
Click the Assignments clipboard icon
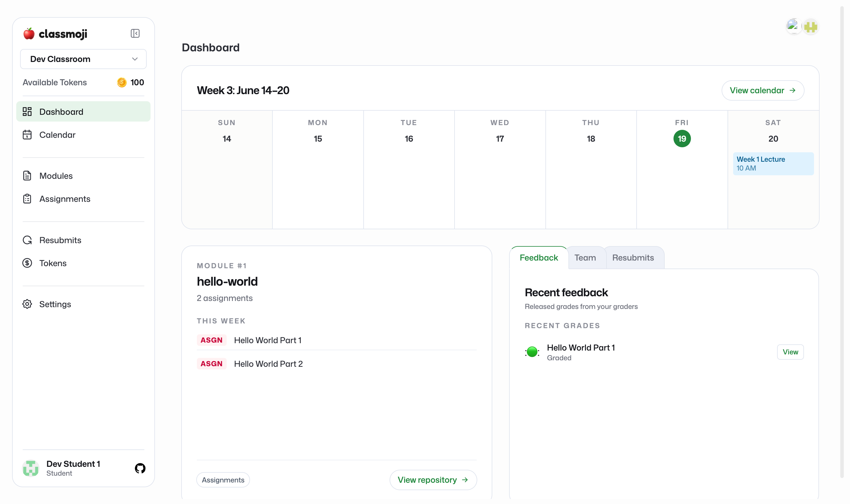[27, 199]
